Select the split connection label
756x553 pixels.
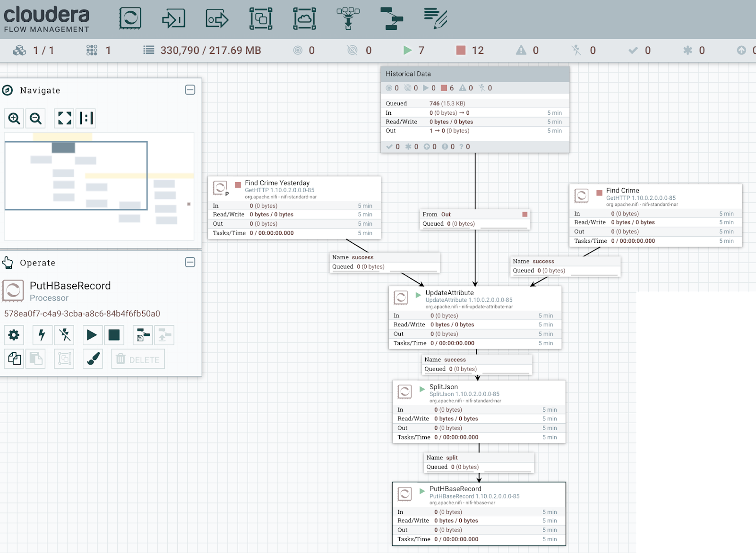pos(479,462)
